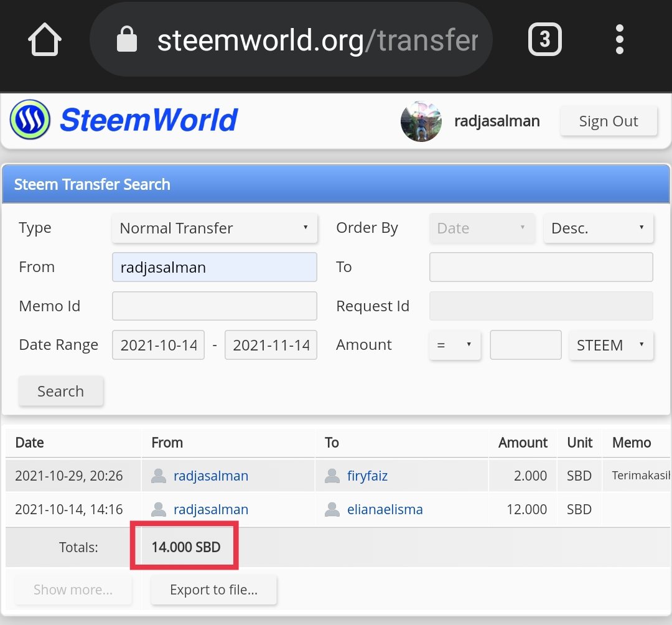672x625 pixels.
Task: Click the SteemWorld logo icon
Action: click(x=30, y=120)
